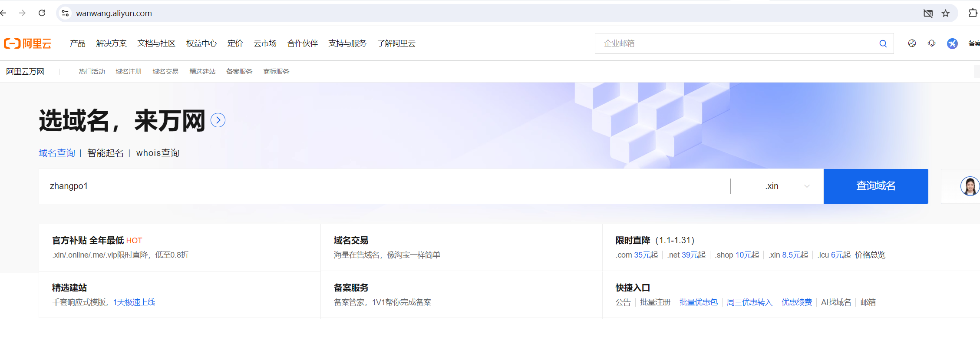Click the blue round assistant icon
Viewport: 980px width, 341px height.
pos(952,43)
